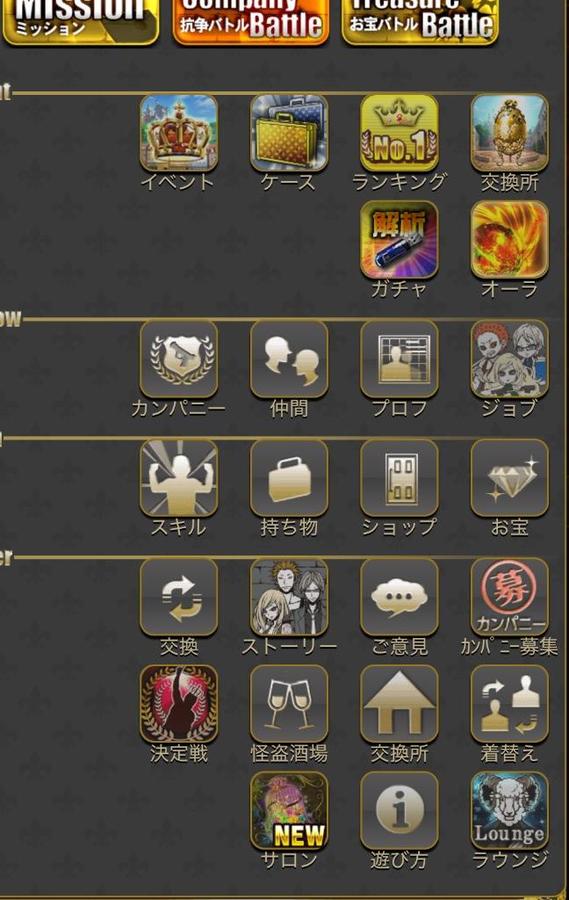Open the イベント crown icon
The width and height of the screenshot is (569, 900).
point(179,133)
